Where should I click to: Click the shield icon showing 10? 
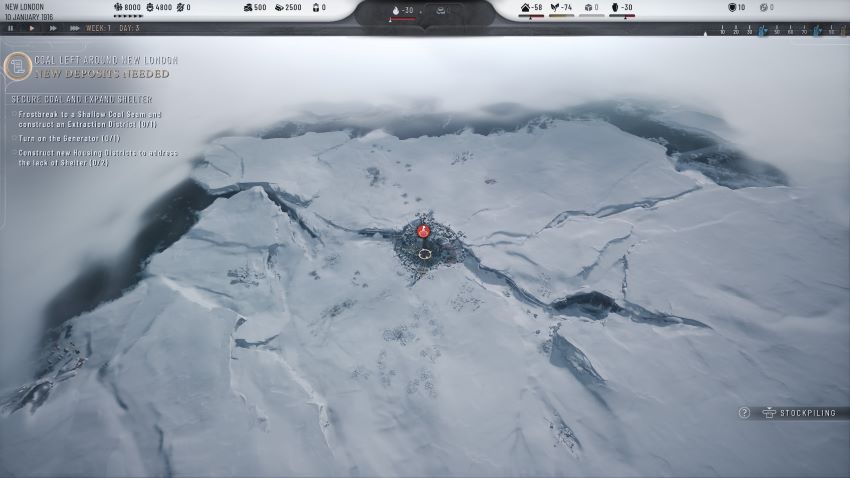tap(731, 8)
